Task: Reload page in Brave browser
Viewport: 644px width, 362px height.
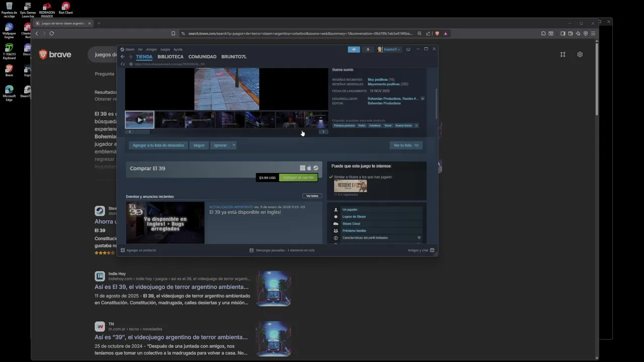Action: tap(51, 33)
